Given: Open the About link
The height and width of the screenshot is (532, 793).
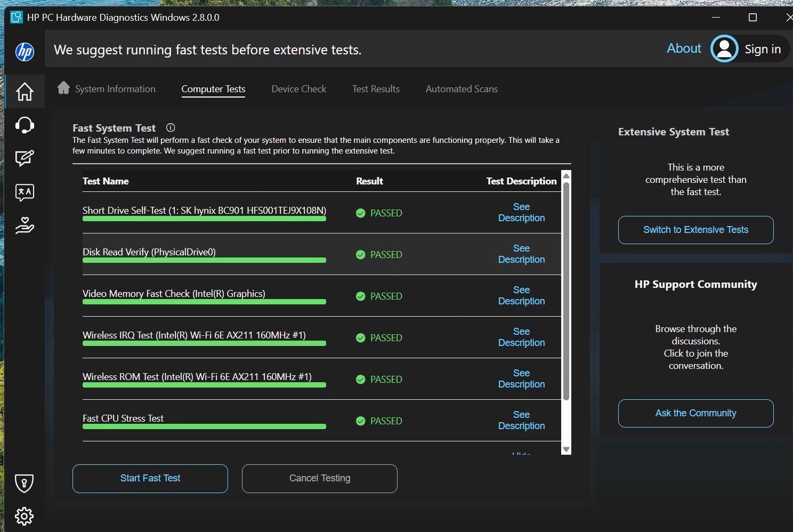Looking at the screenshot, I should pyautogui.click(x=684, y=49).
